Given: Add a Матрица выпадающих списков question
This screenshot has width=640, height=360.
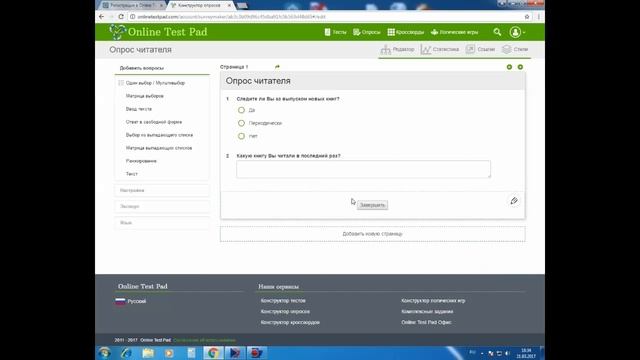Looking at the screenshot, I should tap(159, 148).
